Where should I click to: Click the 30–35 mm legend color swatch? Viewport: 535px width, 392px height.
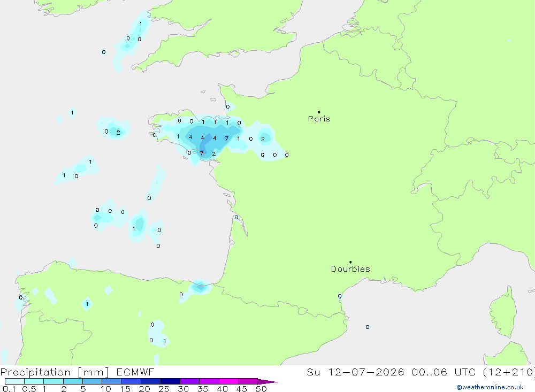point(190,381)
